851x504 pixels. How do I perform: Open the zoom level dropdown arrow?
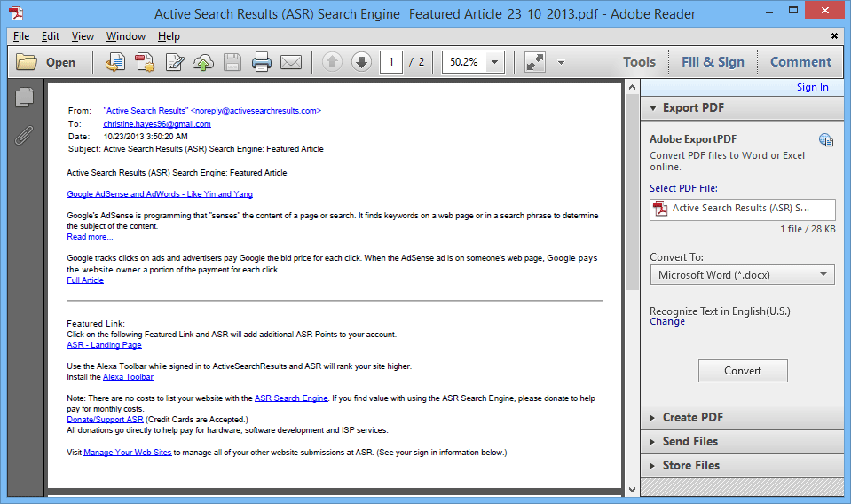click(495, 62)
